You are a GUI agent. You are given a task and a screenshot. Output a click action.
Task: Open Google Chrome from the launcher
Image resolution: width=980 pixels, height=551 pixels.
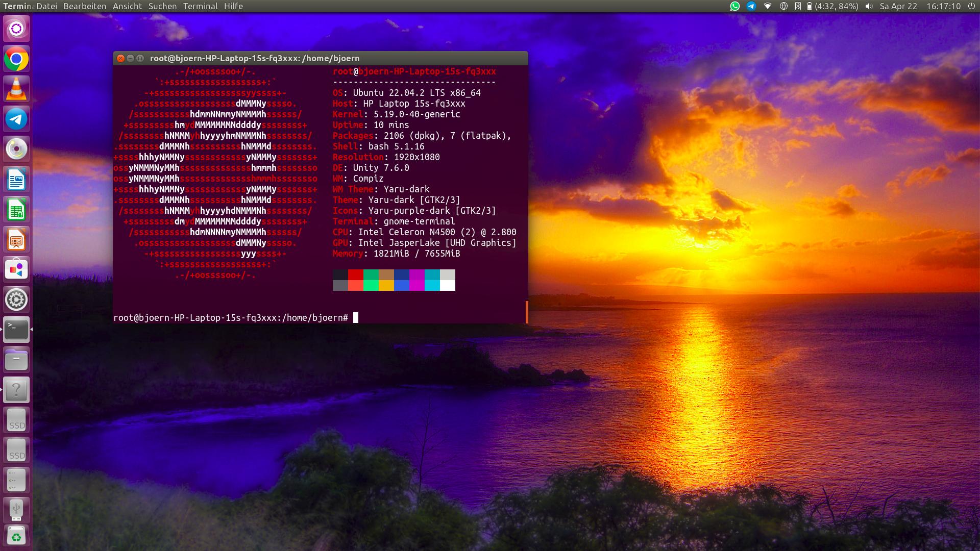click(x=16, y=59)
